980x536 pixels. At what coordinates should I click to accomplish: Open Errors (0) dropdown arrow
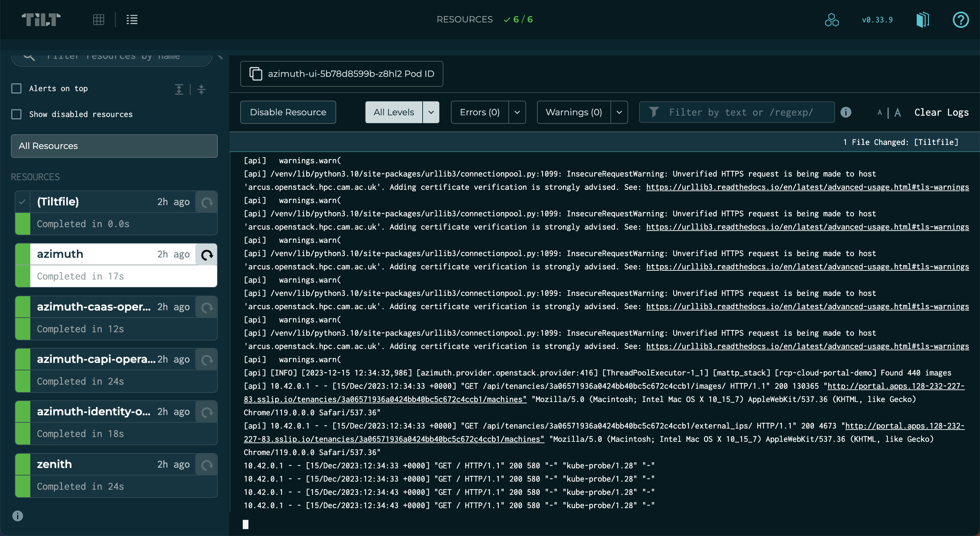coord(517,112)
